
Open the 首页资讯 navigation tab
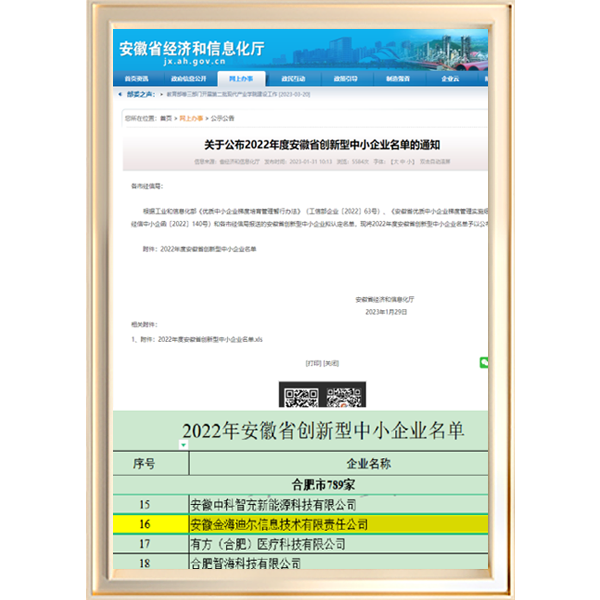point(137,79)
